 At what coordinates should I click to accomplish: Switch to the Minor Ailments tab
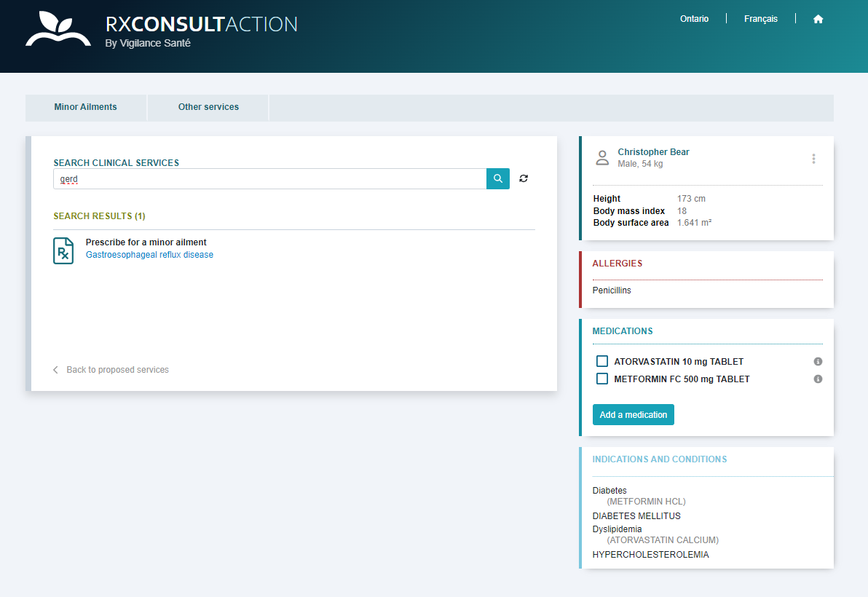click(x=85, y=107)
